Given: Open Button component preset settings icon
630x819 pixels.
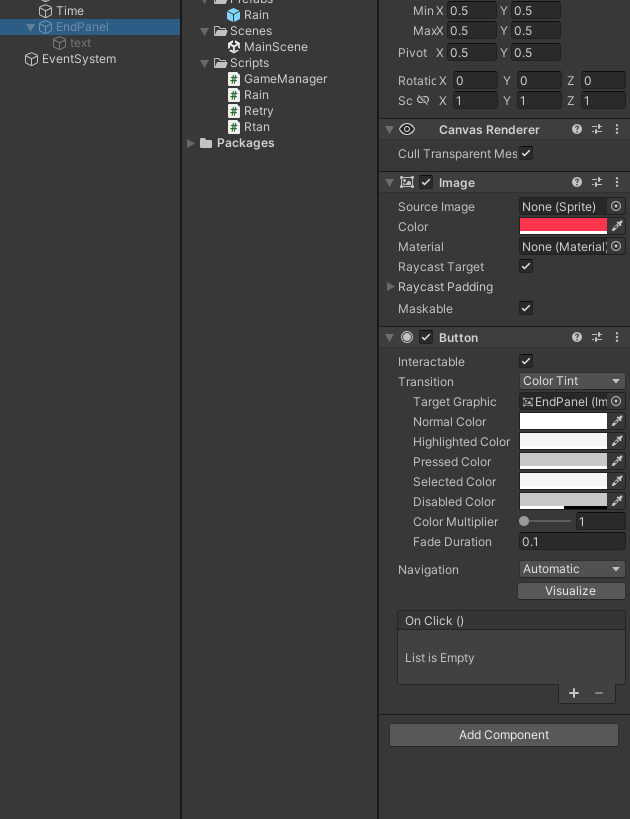Looking at the screenshot, I should (597, 337).
